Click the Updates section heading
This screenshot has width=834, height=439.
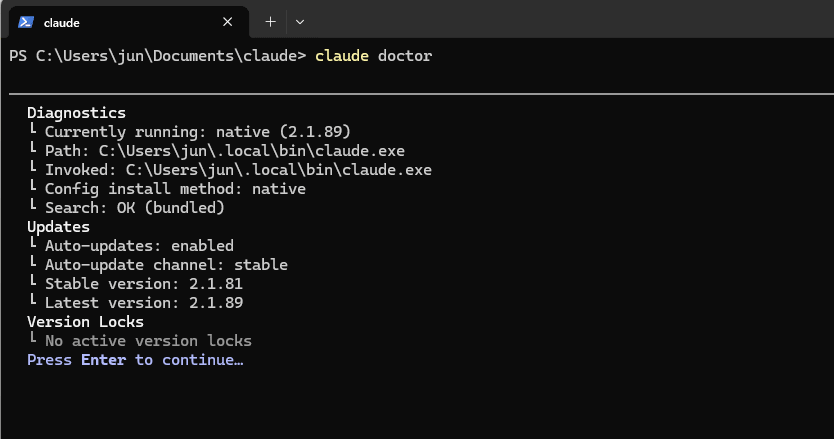(x=58, y=227)
